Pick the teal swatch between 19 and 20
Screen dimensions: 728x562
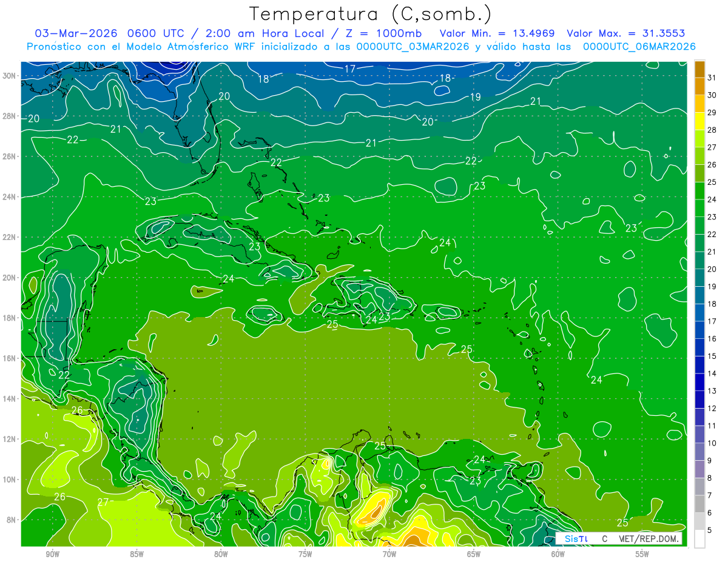pos(699,278)
